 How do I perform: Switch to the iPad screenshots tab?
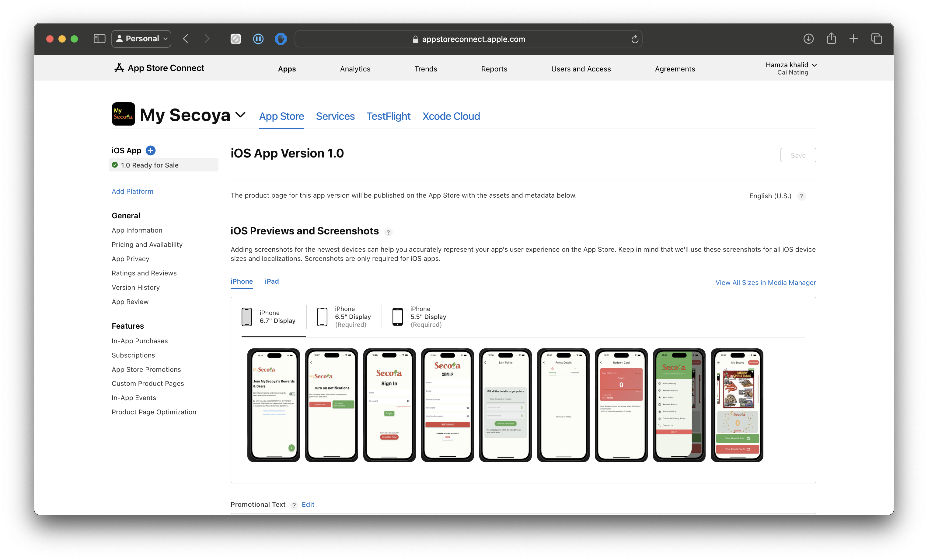(271, 281)
